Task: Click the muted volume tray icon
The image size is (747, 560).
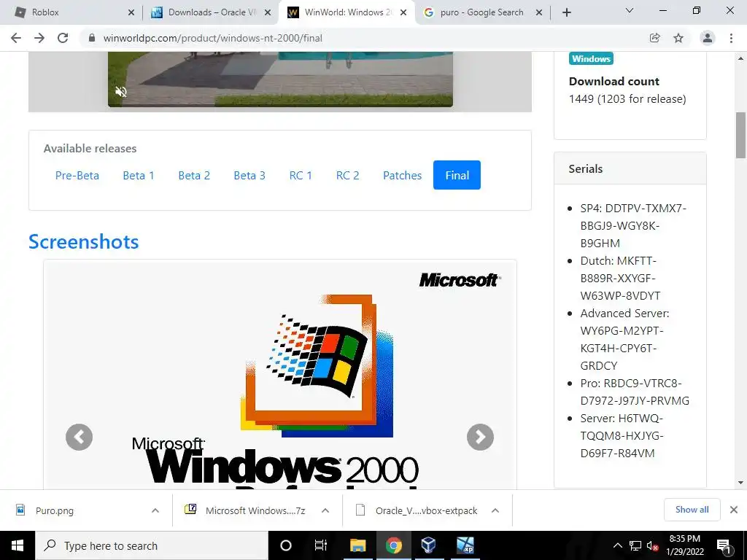Action: click(653, 546)
